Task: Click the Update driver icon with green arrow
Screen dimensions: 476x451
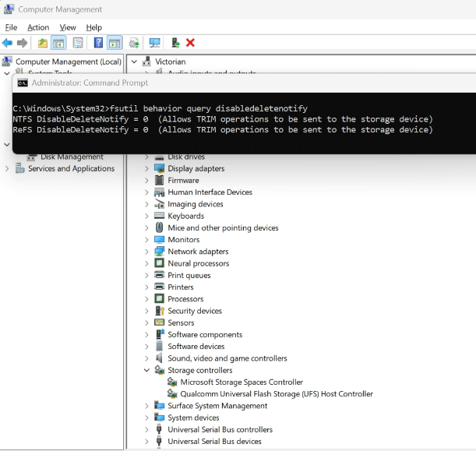Action: point(175,43)
